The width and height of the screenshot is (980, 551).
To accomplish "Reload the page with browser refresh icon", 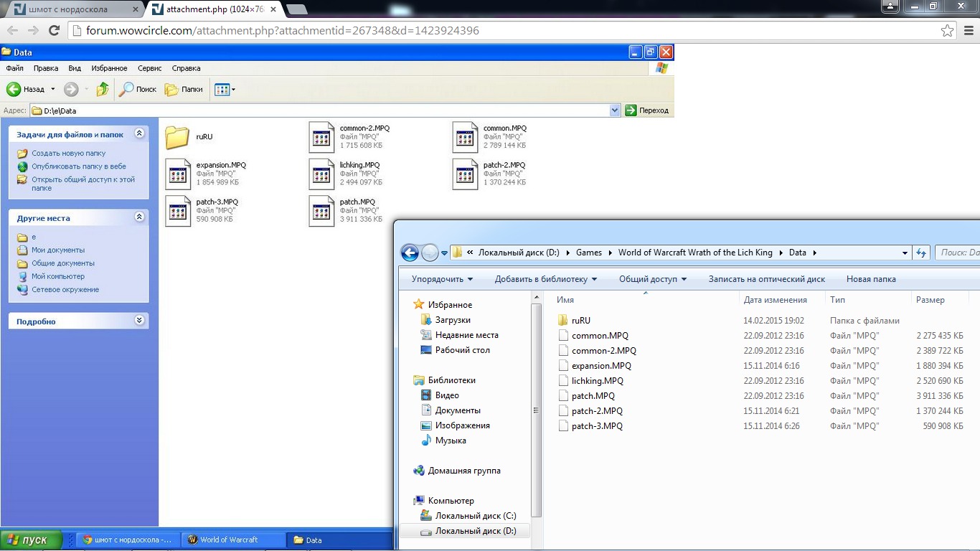I will coord(54,30).
